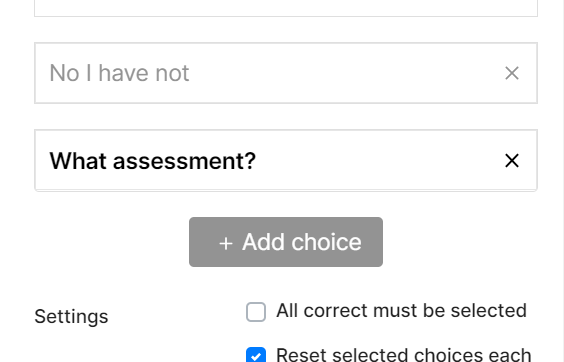564x362 pixels.
Task: Click the 'All correct must be selected' label
Action: click(x=401, y=311)
